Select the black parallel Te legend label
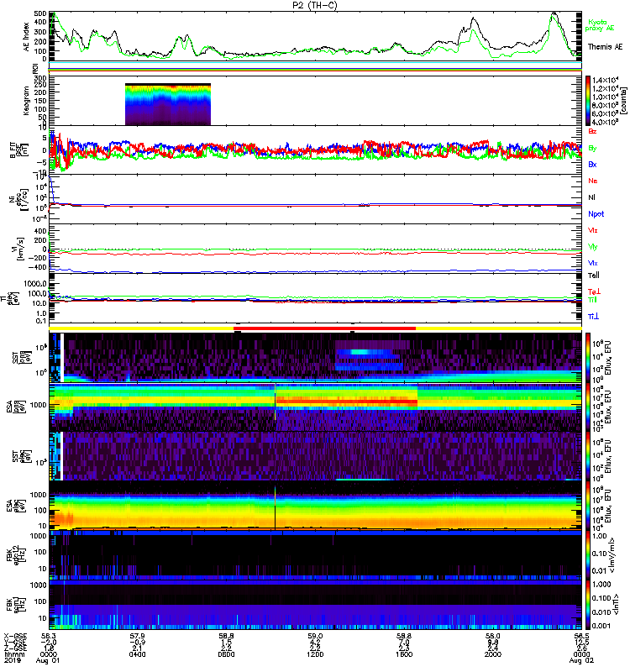This screenshot has height=672, width=630. pyautogui.click(x=594, y=276)
